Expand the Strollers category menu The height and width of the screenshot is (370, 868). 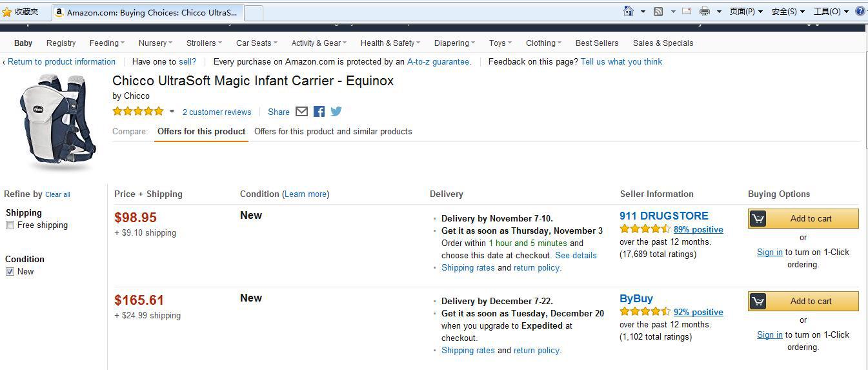pos(204,43)
